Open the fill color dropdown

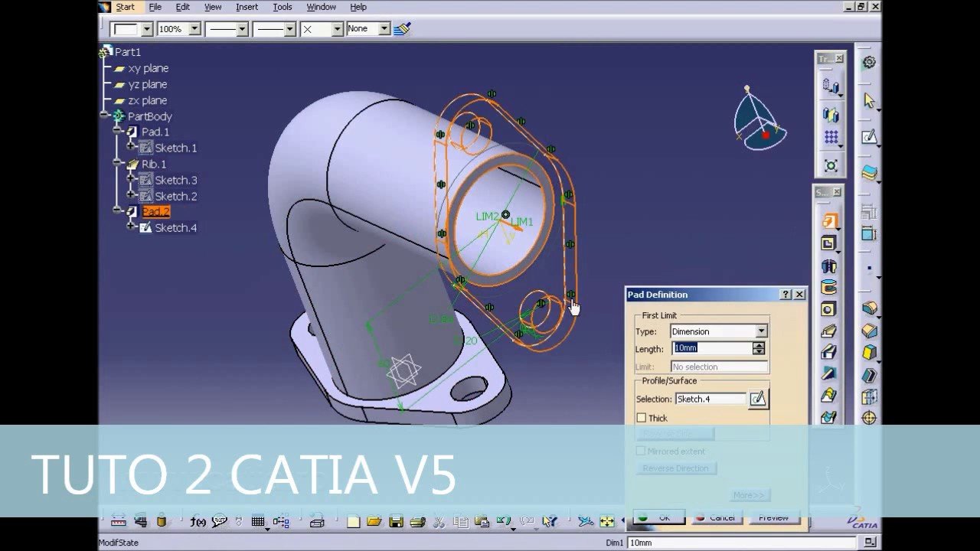(147, 29)
